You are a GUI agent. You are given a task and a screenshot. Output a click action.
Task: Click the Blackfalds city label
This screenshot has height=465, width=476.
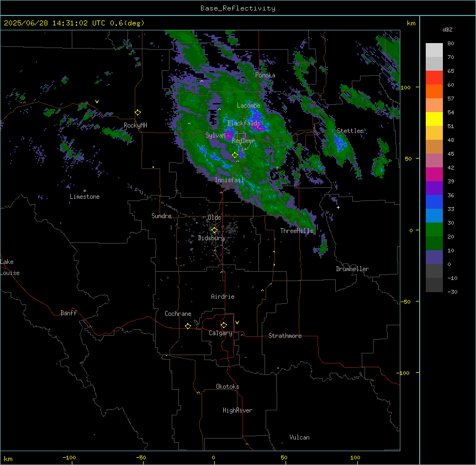[x=244, y=123]
